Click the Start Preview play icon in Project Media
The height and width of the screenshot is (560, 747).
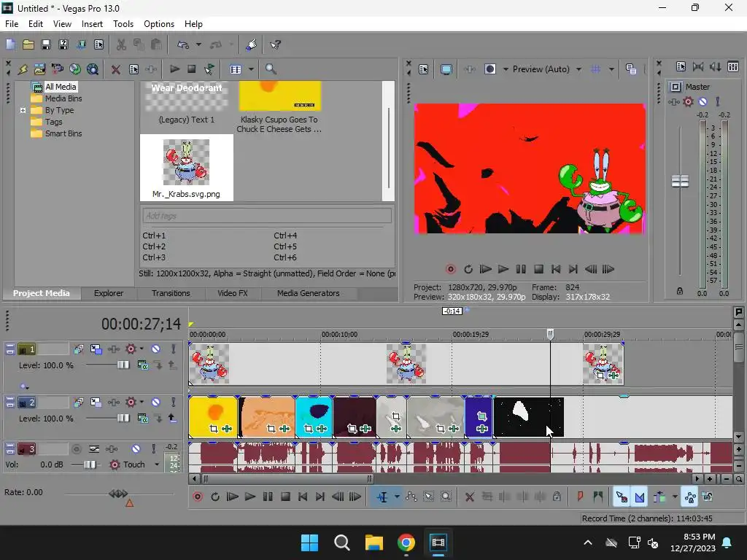pyautogui.click(x=174, y=69)
